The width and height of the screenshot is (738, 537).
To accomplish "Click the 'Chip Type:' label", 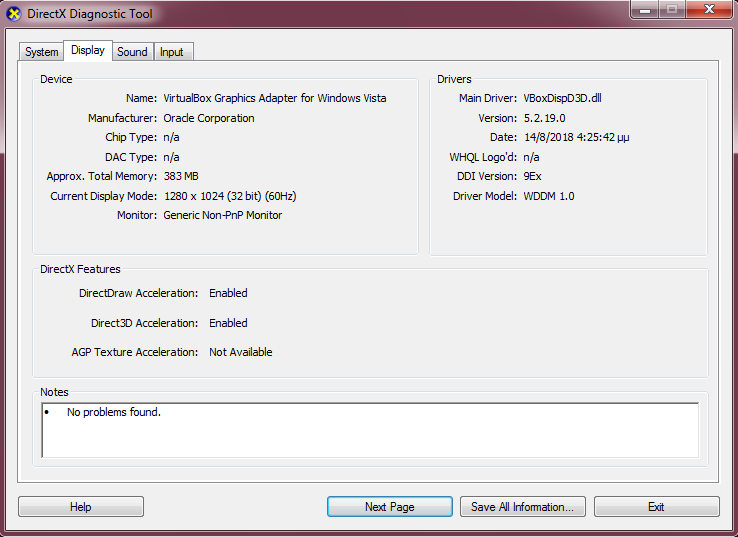I will point(131,137).
